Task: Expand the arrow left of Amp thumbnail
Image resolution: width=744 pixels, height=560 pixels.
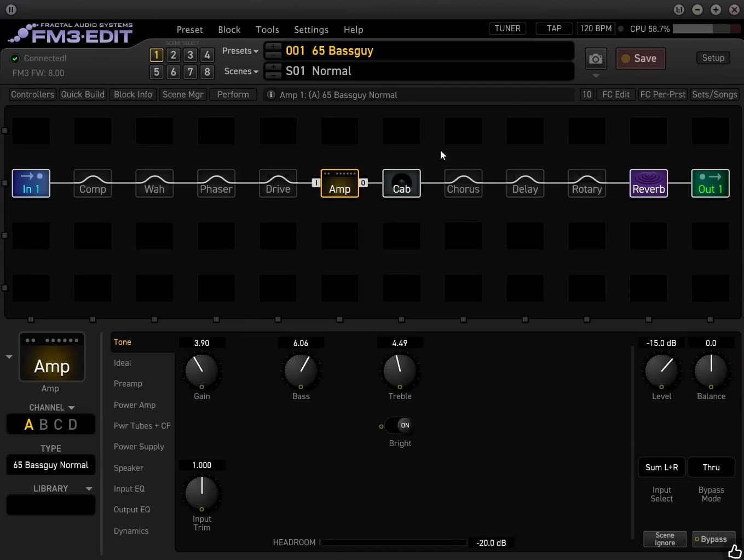Action: 9,357
